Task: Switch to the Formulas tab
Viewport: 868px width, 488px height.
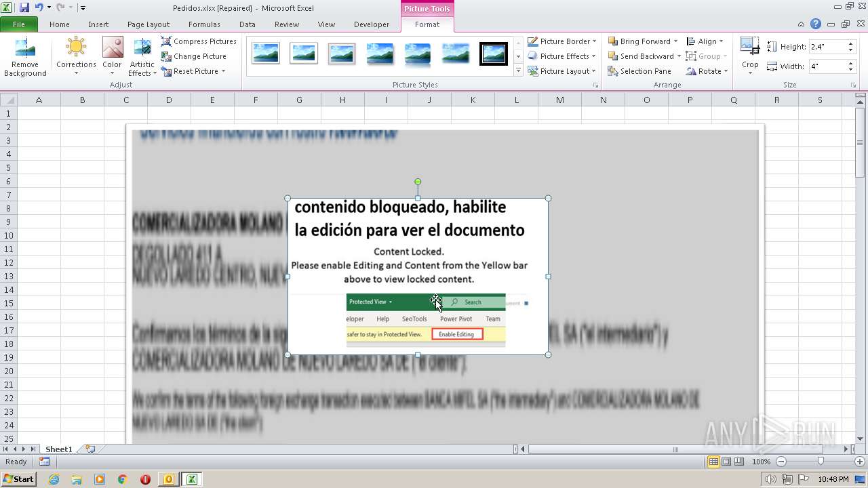Action: pyautogui.click(x=204, y=24)
